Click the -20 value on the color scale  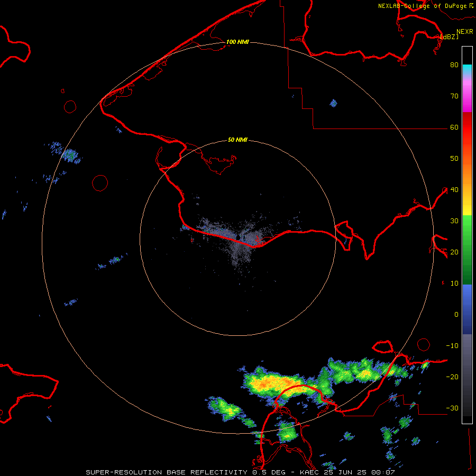[x=452, y=377]
